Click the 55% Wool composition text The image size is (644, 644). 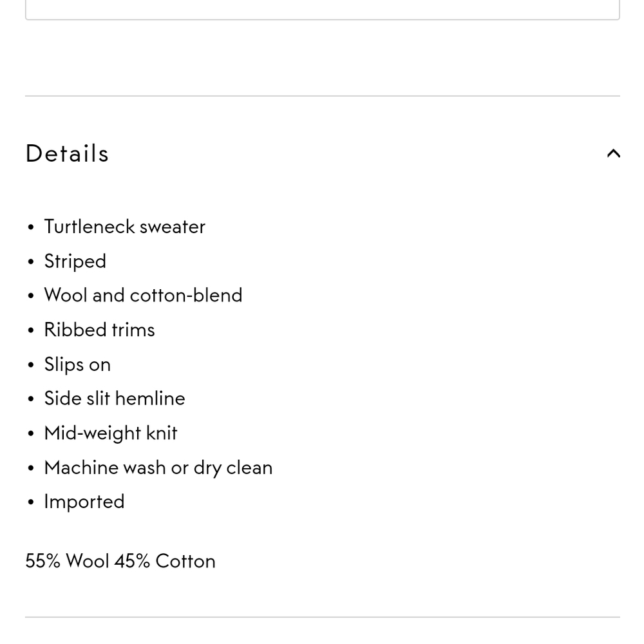[68, 561]
